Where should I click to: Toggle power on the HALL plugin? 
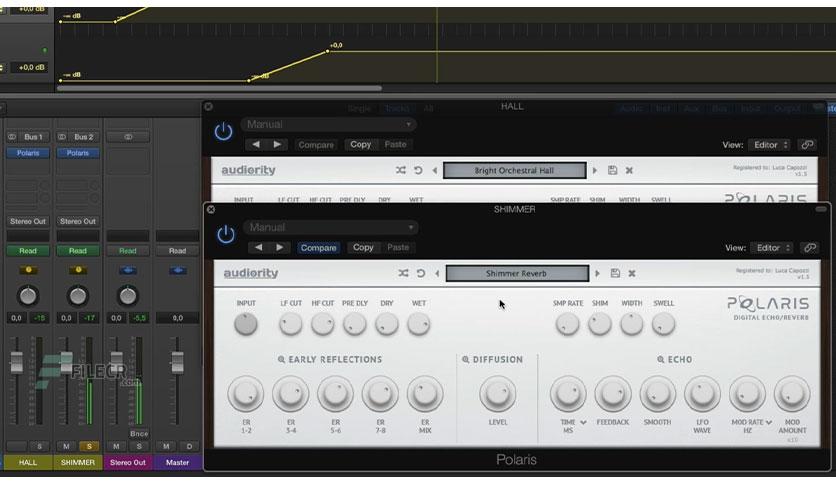point(223,132)
